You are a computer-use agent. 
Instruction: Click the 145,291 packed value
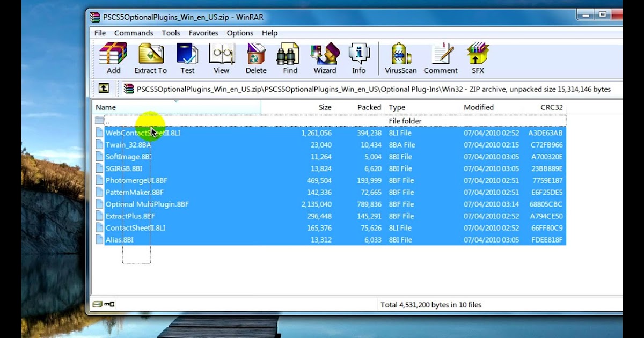tap(368, 216)
